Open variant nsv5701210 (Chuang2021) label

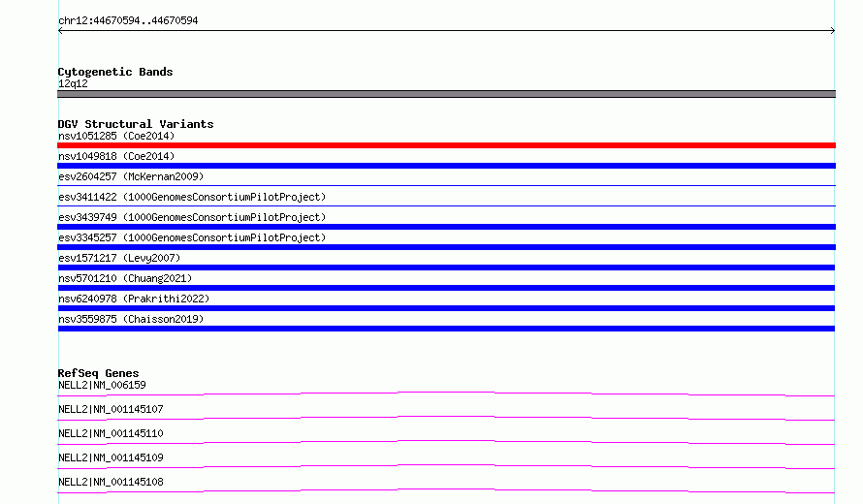pyautogui.click(x=125, y=278)
